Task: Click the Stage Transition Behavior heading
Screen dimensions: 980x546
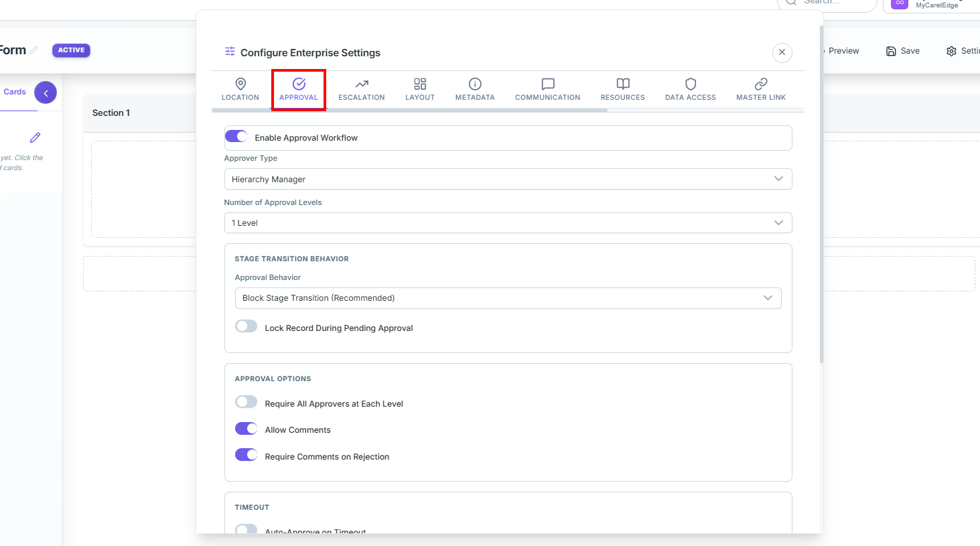Action: 291,259
